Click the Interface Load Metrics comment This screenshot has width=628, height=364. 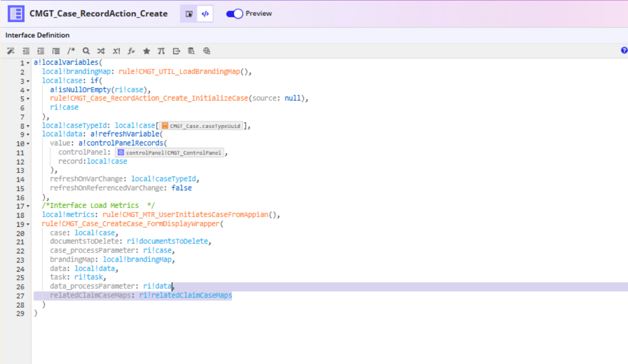click(98, 206)
